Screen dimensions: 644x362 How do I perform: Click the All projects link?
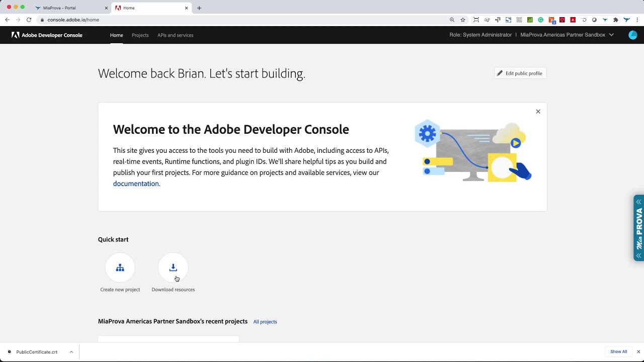click(265, 322)
